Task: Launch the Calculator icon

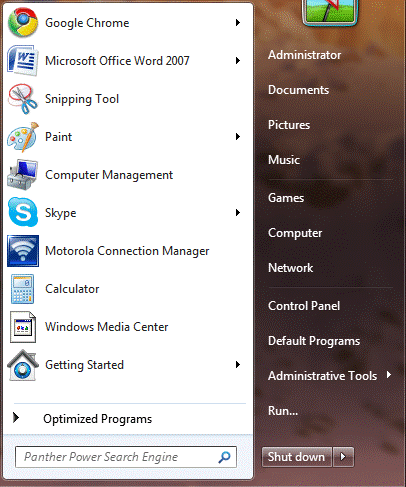Action: (x=23, y=289)
